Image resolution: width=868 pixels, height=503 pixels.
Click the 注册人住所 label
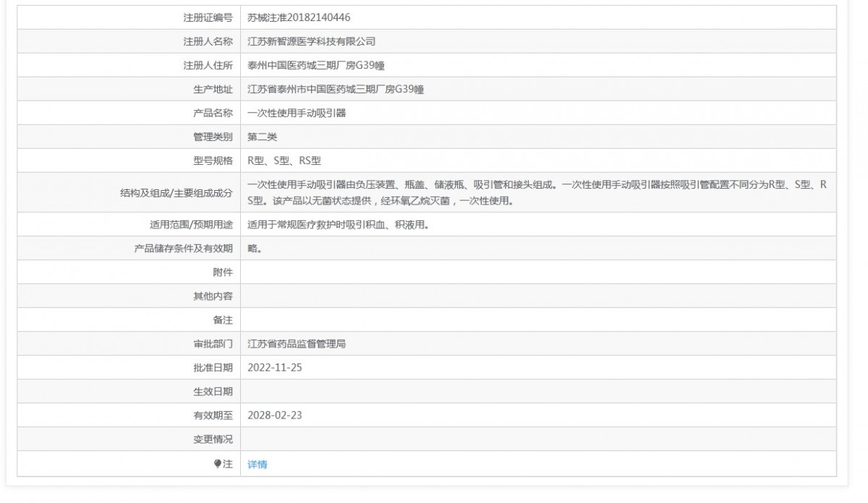click(x=208, y=65)
